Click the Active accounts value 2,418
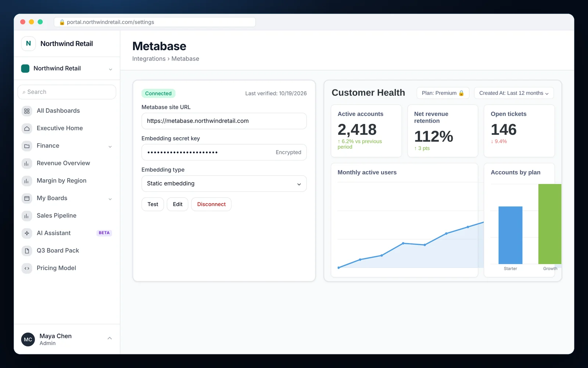Viewport: 588px width, 368px height. tap(357, 130)
